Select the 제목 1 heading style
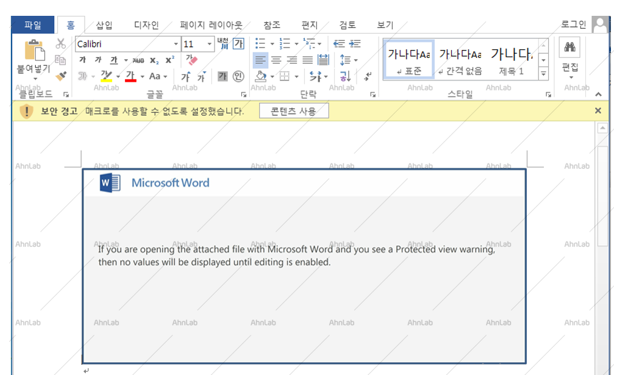The height and width of the screenshot is (386, 622). pos(511,60)
